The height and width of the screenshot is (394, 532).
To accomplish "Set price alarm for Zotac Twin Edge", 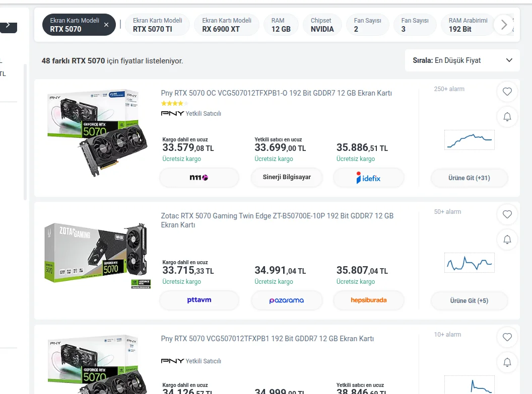I will (x=507, y=240).
